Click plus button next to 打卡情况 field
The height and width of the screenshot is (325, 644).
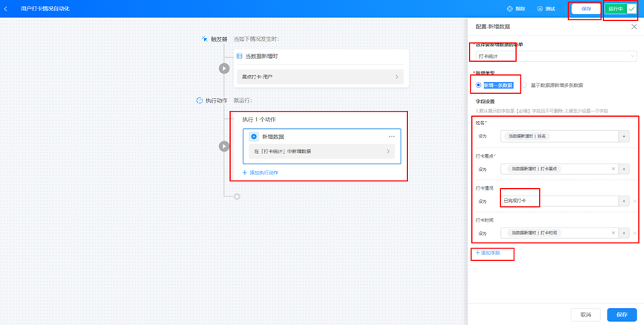(624, 201)
